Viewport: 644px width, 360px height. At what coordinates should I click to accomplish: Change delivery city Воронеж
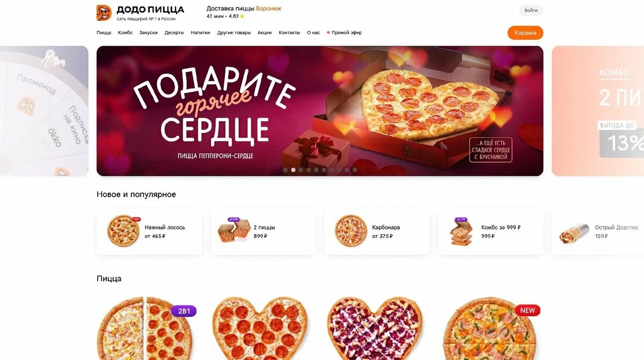(268, 9)
